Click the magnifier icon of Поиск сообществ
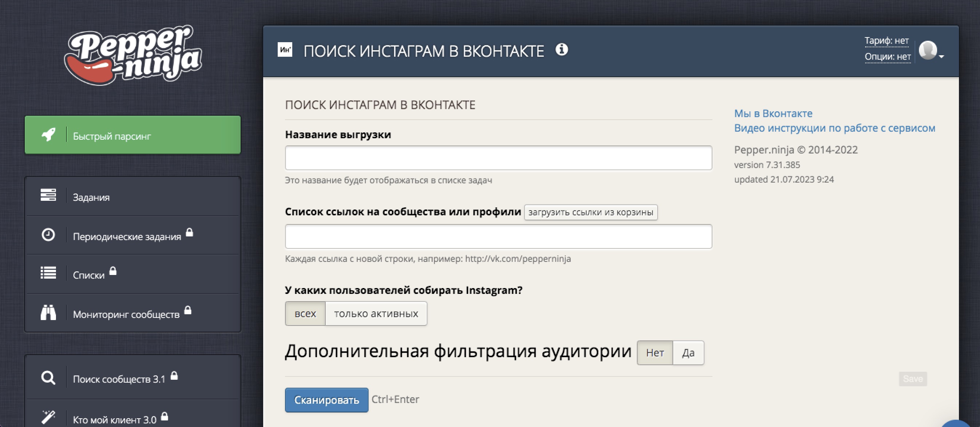980x427 pixels. pos(48,378)
